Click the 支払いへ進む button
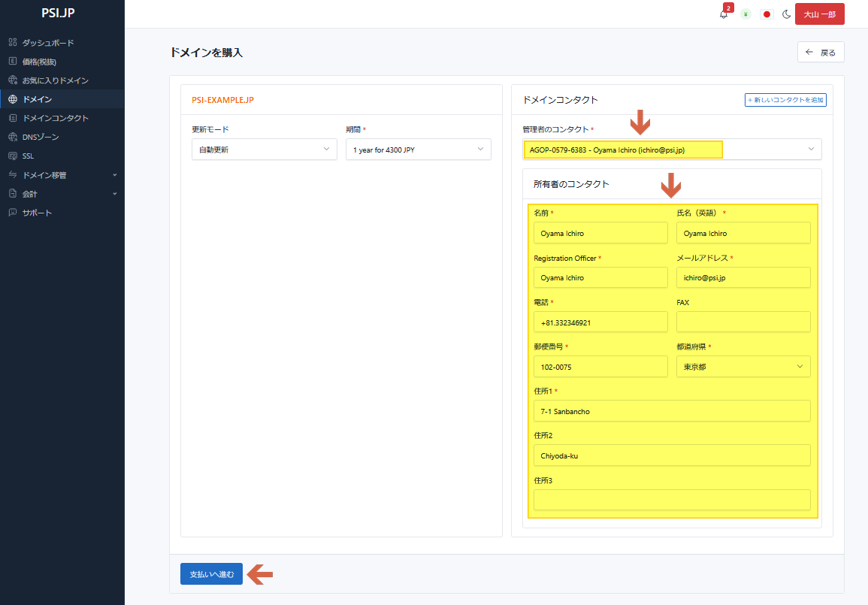 [211, 574]
